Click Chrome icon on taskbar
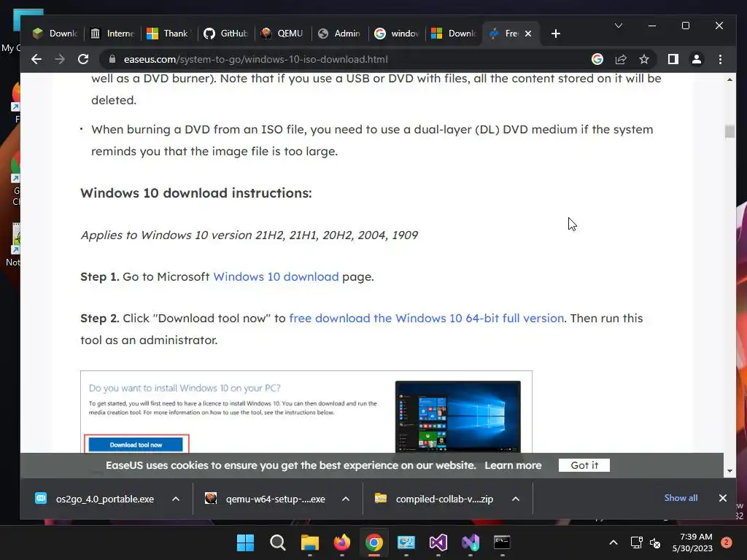Screen dimensions: 747x560 pos(374,542)
